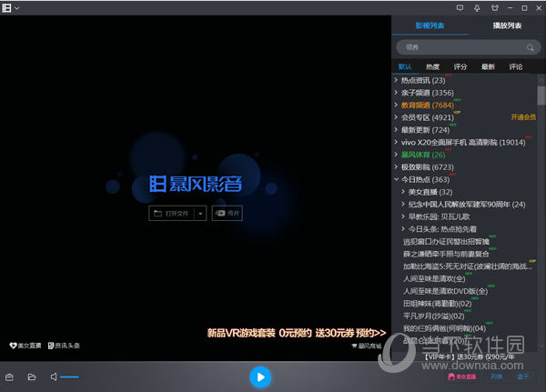This screenshot has width=546, height=392.
Task: Expand 纪念中国人民解放军建军90周年 (24) subcategory
Action: coord(403,204)
